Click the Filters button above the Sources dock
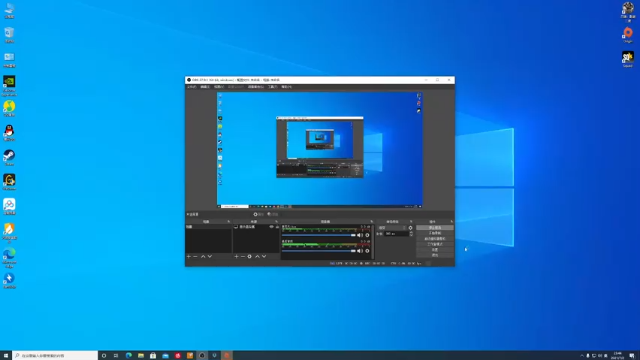 tap(273, 214)
